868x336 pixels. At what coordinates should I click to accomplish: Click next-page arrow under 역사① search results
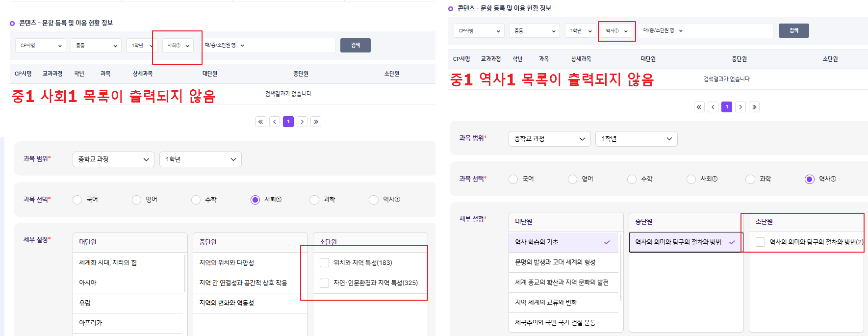[x=740, y=107]
